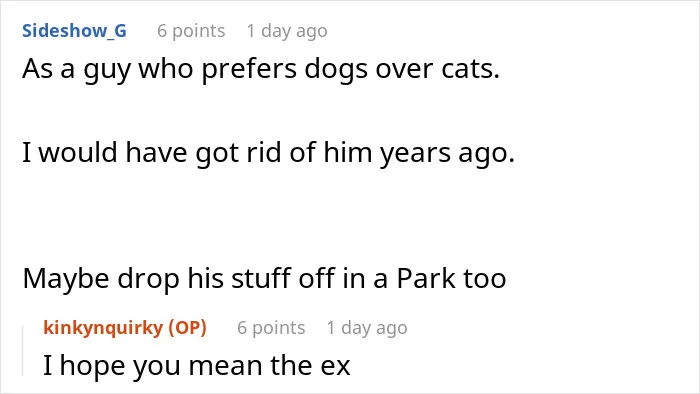Screen dimensions: 700x394
Task: Click the word 'Park' in the comment
Action: (x=426, y=278)
